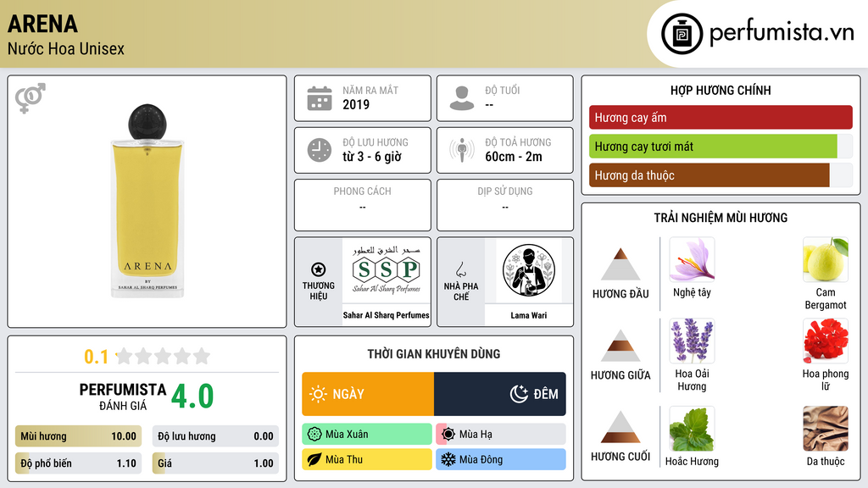Click the Thời gian khuyên dùng heading
This screenshot has height=488, width=868.
tap(434, 353)
